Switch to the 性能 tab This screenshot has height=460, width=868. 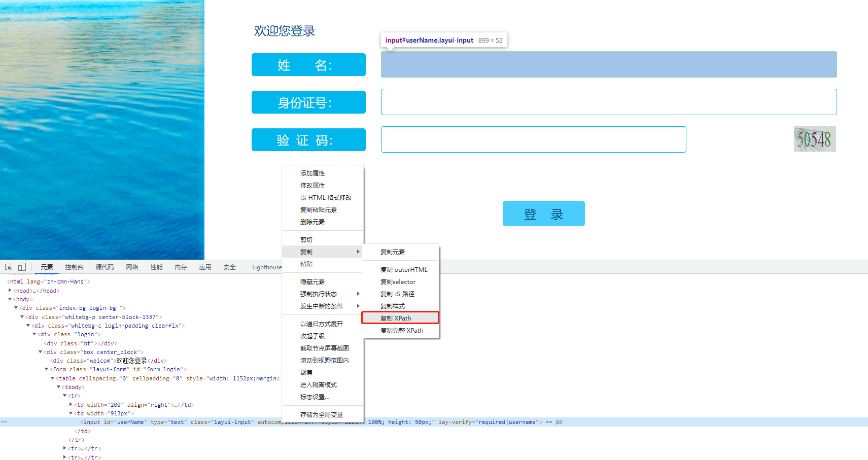point(156,266)
